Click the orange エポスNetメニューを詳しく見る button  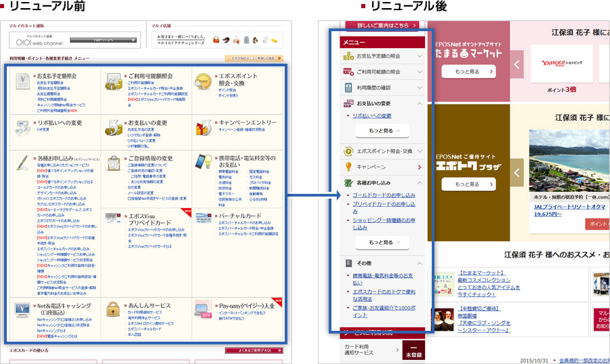tap(254, 58)
